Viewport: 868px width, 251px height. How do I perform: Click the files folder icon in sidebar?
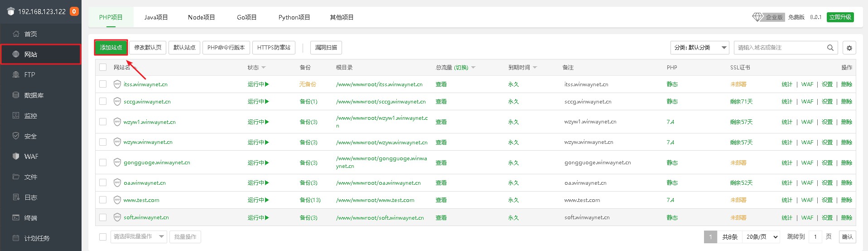coord(16,177)
